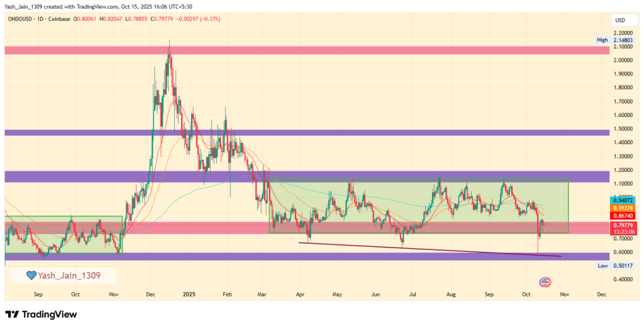Select the pink resistance zone near 2.10000
The image size is (644, 328).
[x=307, y=50]
